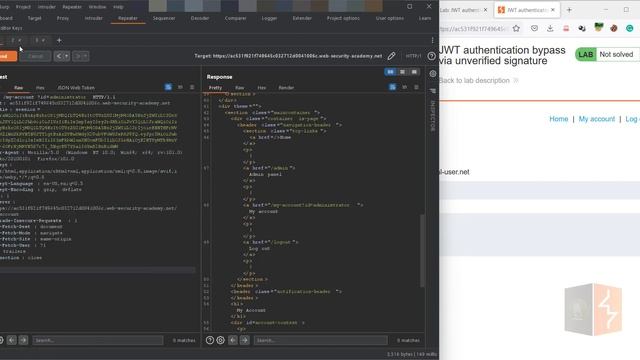Open the Project options tab
The height and width of the screenshot is (360, 640).
pyautogui.click(x=343, y=18)
